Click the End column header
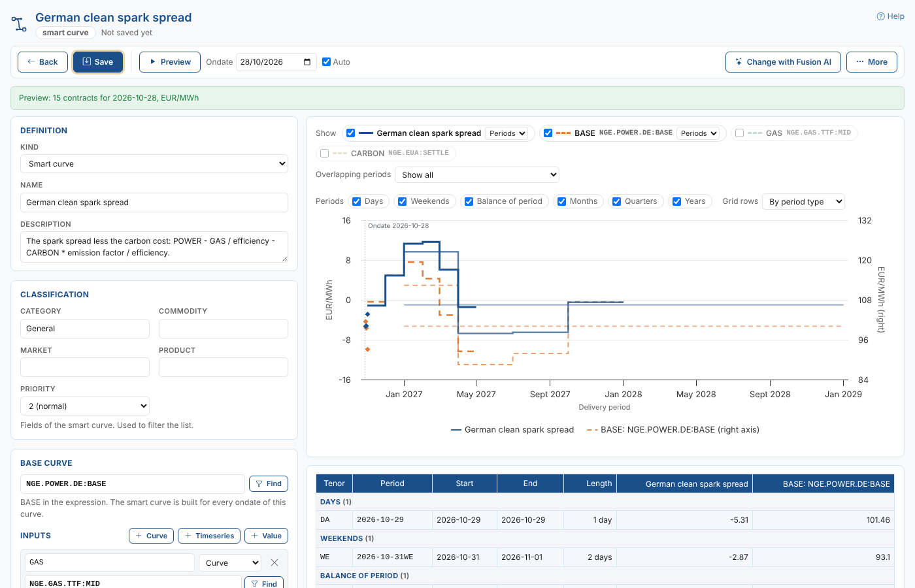The width and height of the screenshot is (915, 588). (530, 483)
